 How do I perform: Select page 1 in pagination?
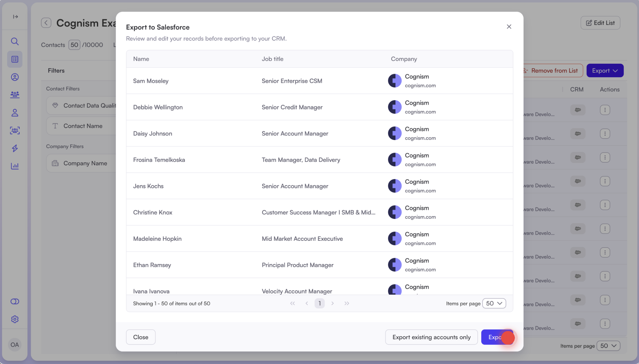click(319, 303)
